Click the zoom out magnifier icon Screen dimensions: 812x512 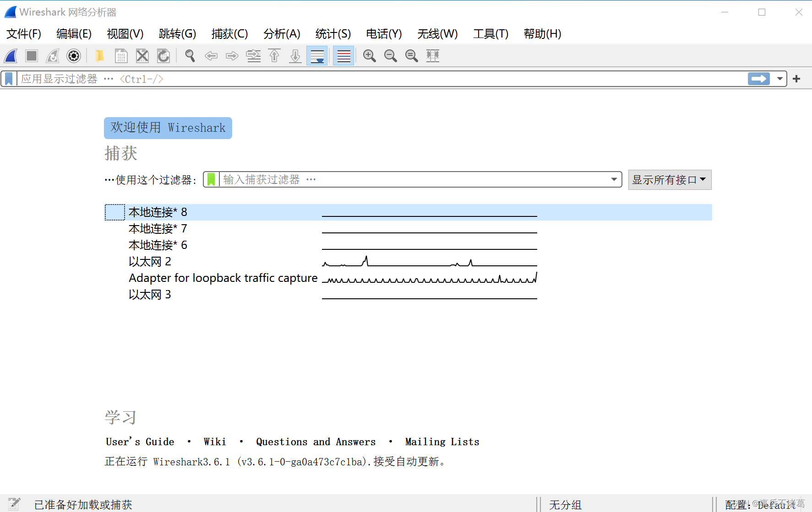tap(390, 56)
